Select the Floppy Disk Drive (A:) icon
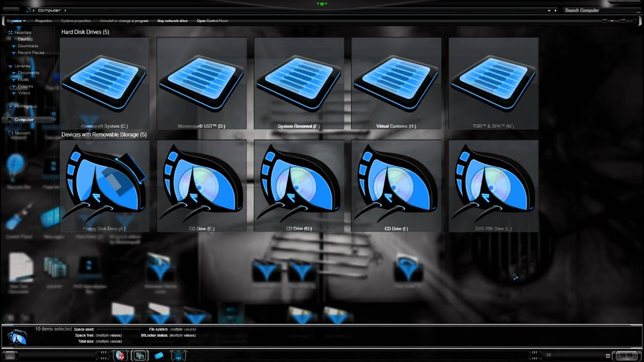The width and height of the screenshot is (644, 362). click(104, 186)
